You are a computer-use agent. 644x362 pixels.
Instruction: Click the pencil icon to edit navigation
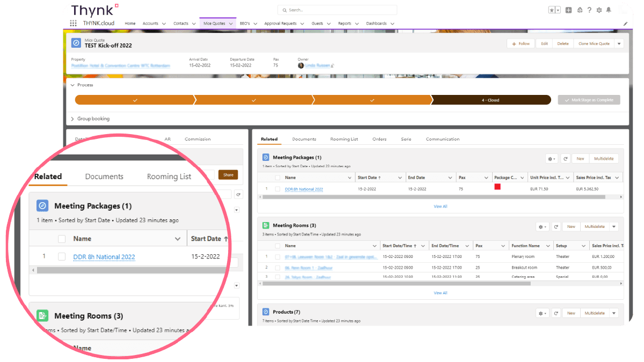coord(625,24)
